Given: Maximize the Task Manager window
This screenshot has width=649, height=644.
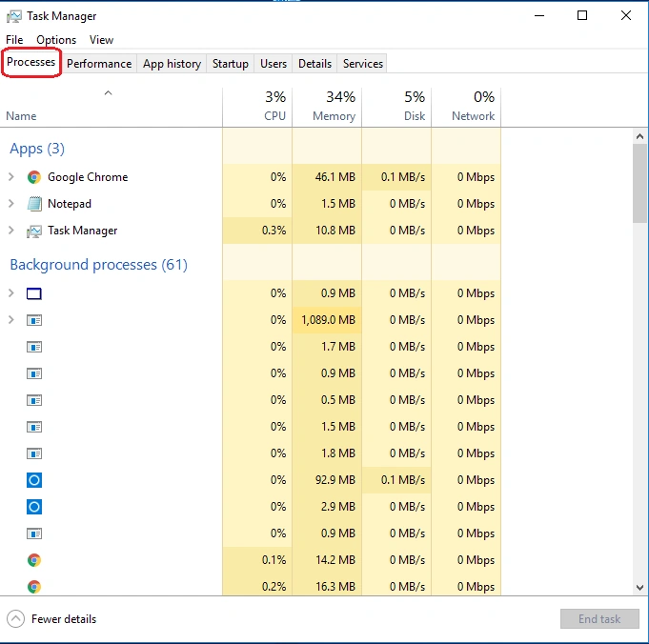Looking at the screenshot, I should (x=582, y=16).
